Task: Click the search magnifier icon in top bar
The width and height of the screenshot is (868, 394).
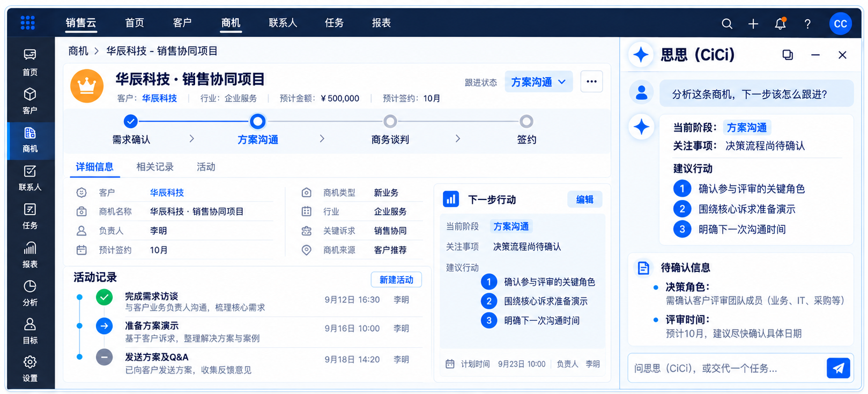Action: (727, 24)
